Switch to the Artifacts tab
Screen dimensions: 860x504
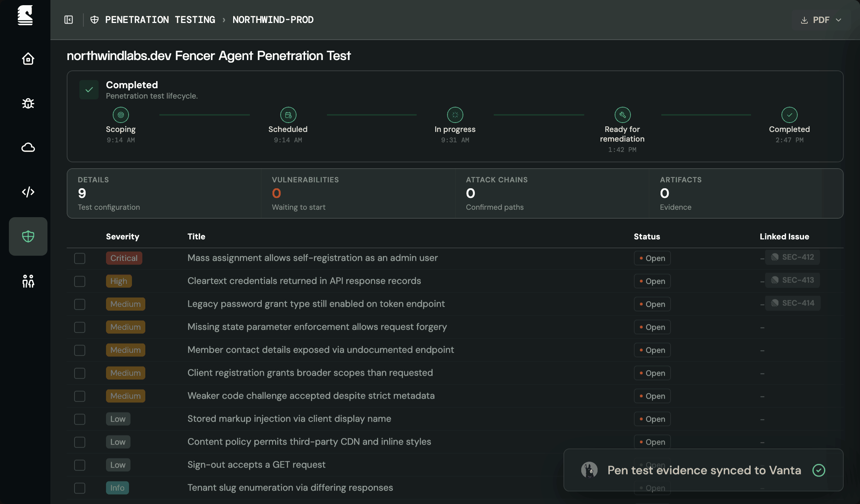pos(746,193)
